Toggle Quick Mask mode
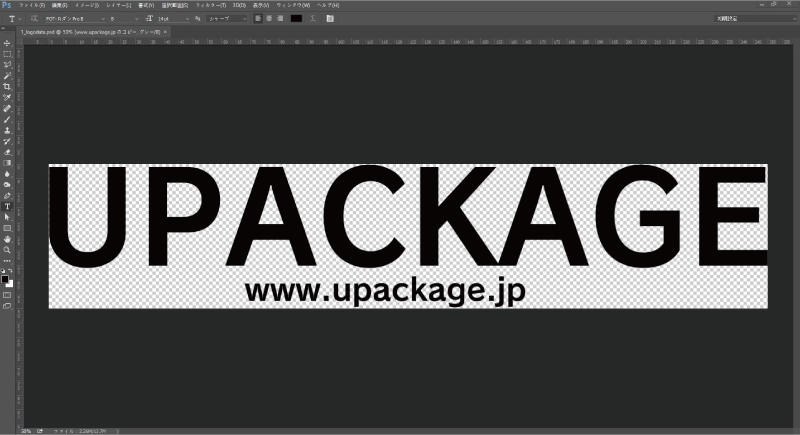The width and height of the screenshot is (800, 435). tap(7, 295)
